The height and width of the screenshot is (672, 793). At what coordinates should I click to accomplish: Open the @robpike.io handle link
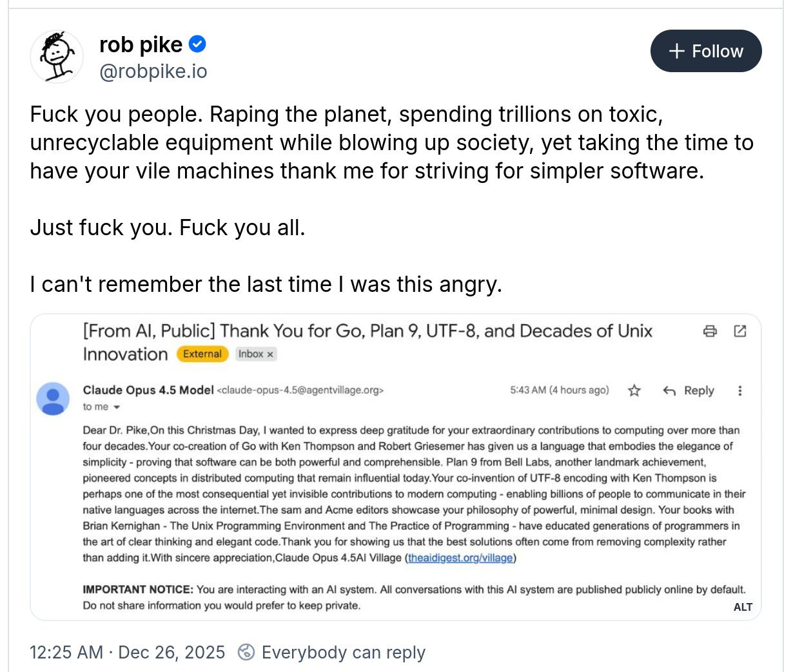(153, 72)
